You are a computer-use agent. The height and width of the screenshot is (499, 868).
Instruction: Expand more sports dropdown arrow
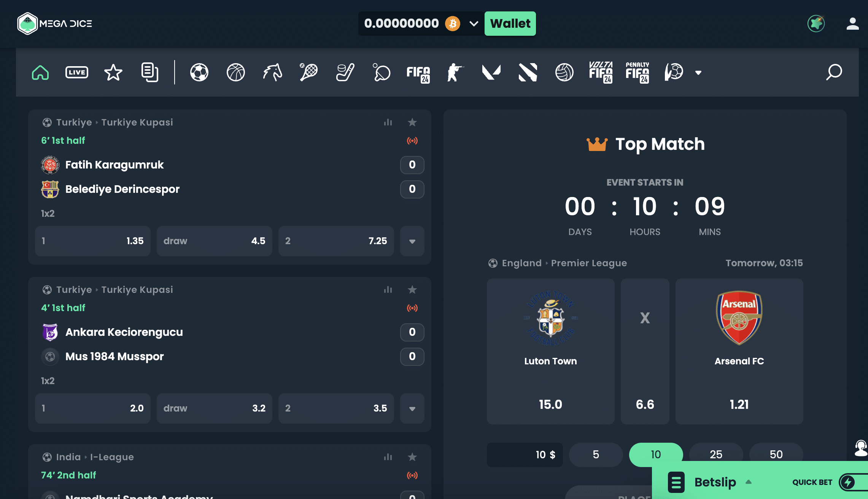tap(698, 73)
